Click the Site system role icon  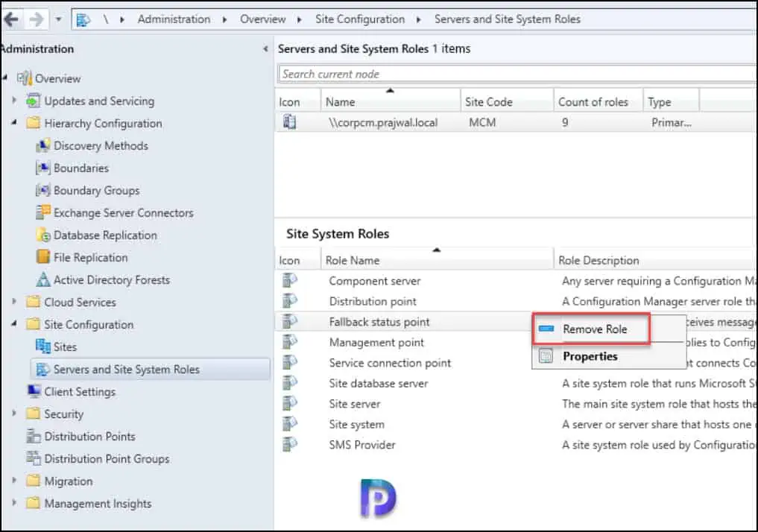pos(290,424)
